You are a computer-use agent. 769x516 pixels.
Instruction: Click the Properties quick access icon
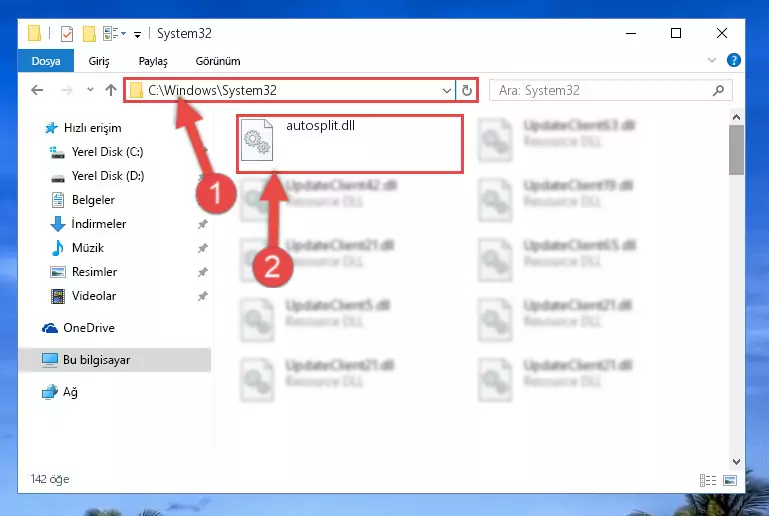click(x=67, y=33)
